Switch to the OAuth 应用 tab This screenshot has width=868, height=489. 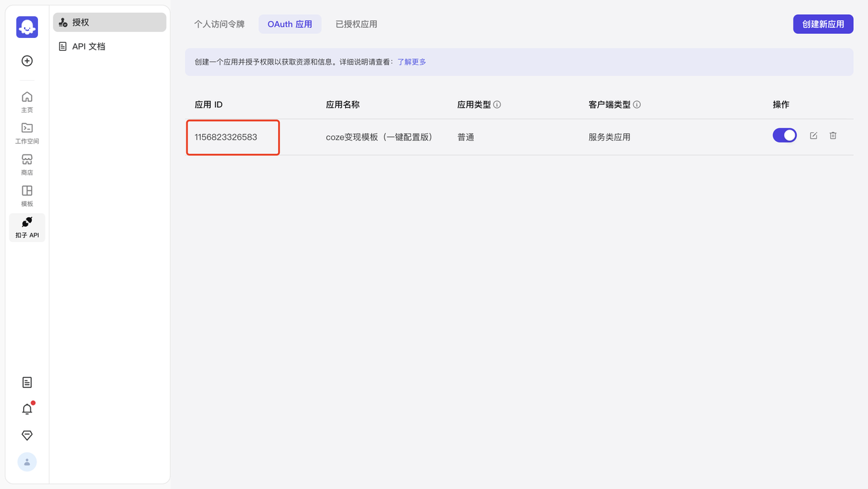tap(290, 24)
